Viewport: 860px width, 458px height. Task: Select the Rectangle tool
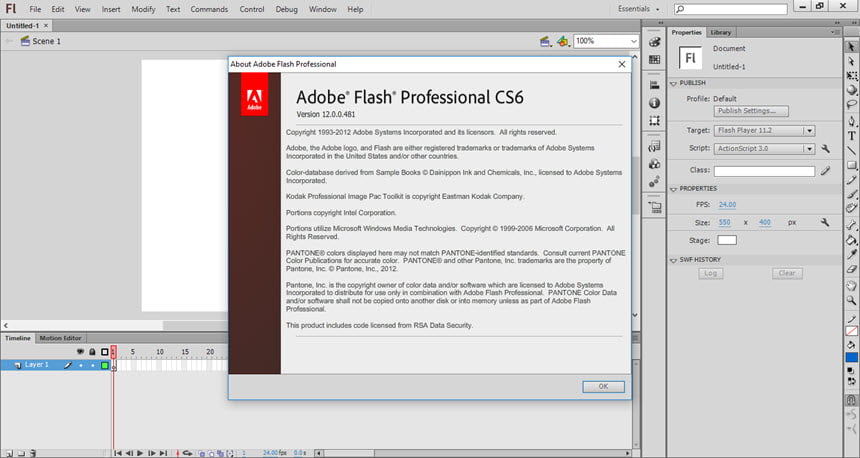tap(852, 165)
